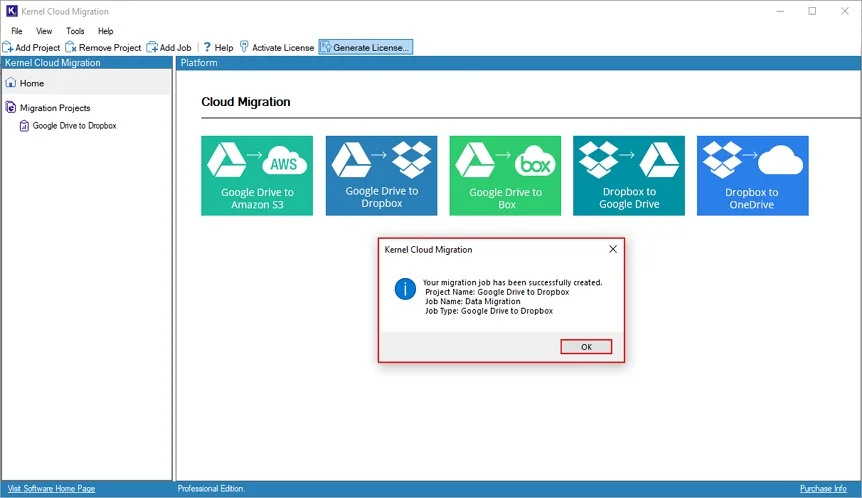Screen dimensions: 862x498
Task: Click OK in the success dialog
Action: click(x=586, y=347)
